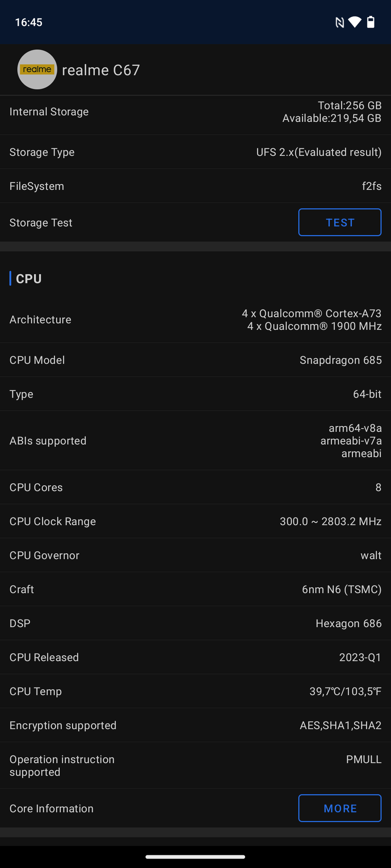Tap the Wi-Fi status icon
391x868 pixels.
coord(355,22)
